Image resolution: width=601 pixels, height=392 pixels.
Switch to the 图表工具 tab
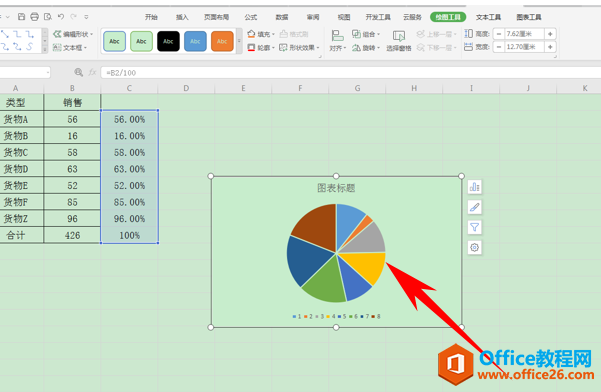tap(529, 17)
